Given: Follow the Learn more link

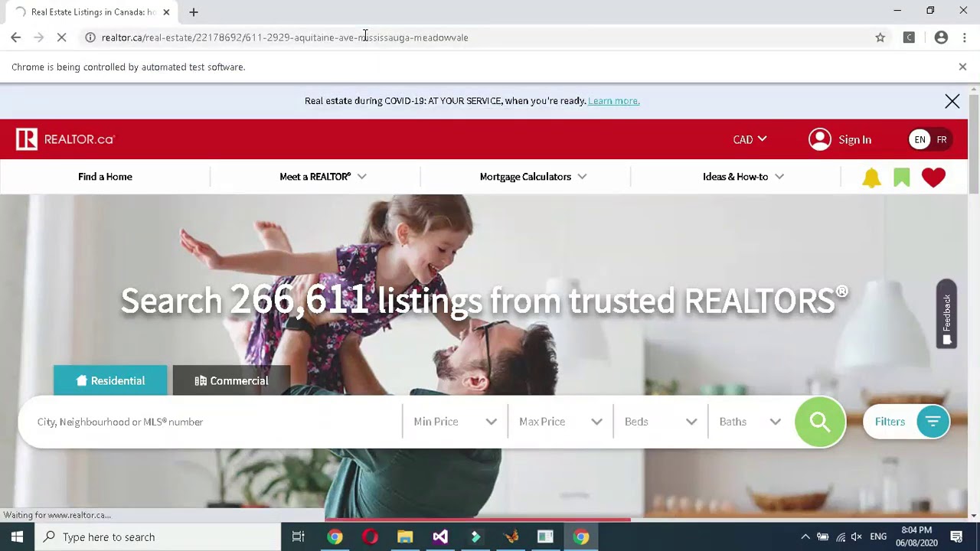Looking at the screenshot, I should pos(613,101).
